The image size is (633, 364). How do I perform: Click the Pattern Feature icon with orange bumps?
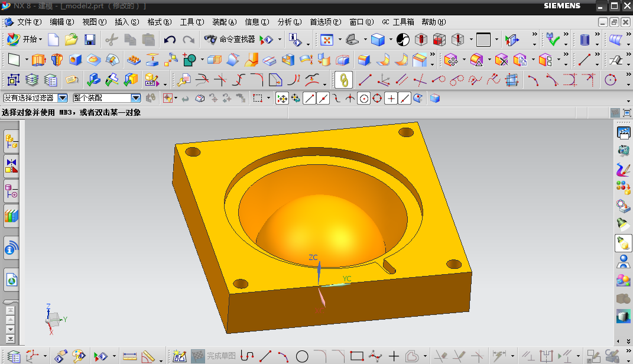click(x=134, y=60)
